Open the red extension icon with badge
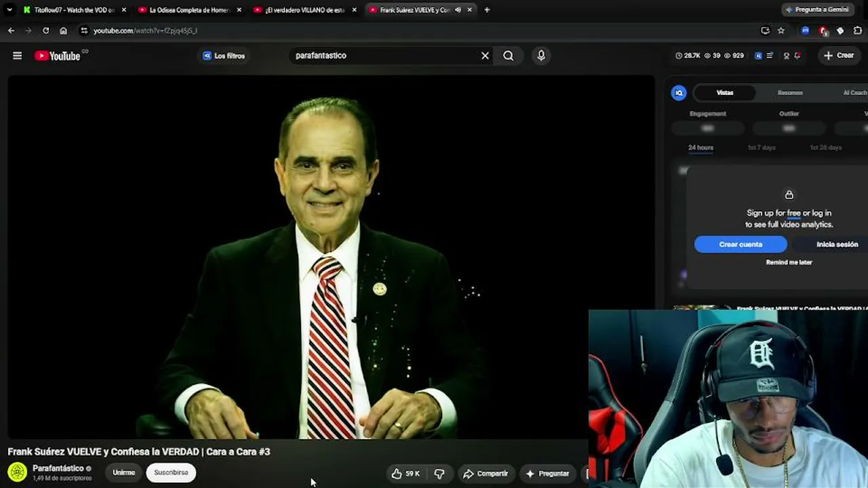This screenshot has height=488, width=868. pos(823,30)
